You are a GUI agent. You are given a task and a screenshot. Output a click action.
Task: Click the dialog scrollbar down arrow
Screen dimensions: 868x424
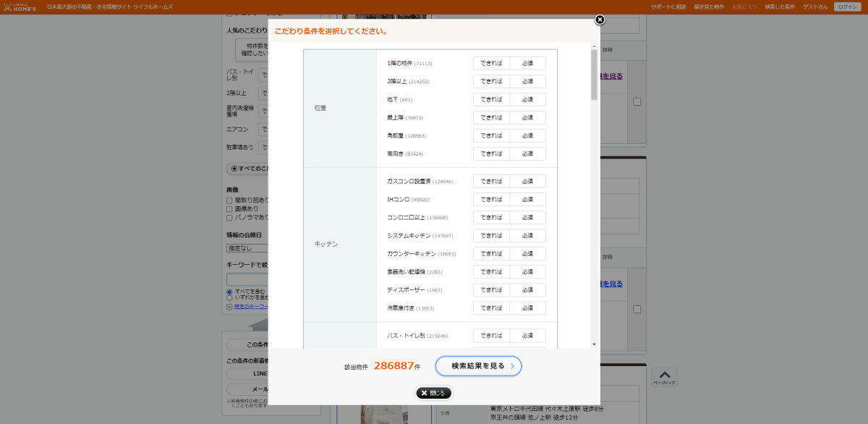[594, 344]
